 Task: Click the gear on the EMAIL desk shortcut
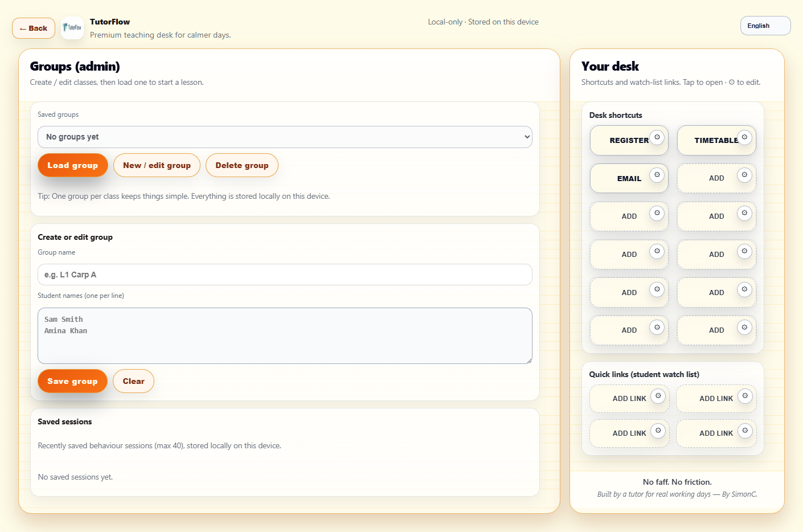tap(658, 175)
